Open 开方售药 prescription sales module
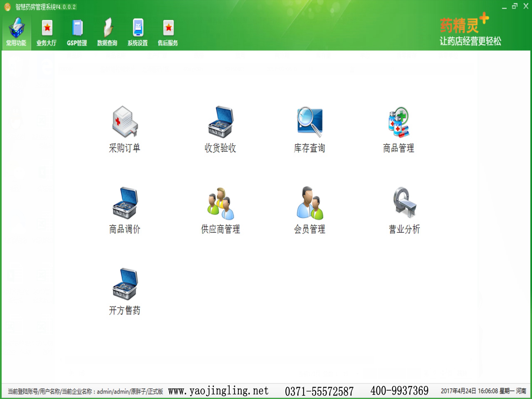This screenshot has height=399, width=532. click(x=124, y=285)
